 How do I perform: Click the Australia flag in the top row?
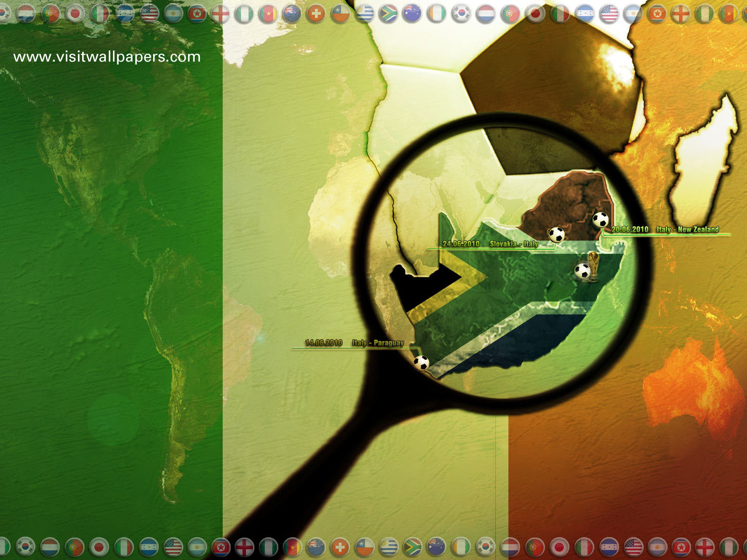pyautogui.click(x=413, y=14)
